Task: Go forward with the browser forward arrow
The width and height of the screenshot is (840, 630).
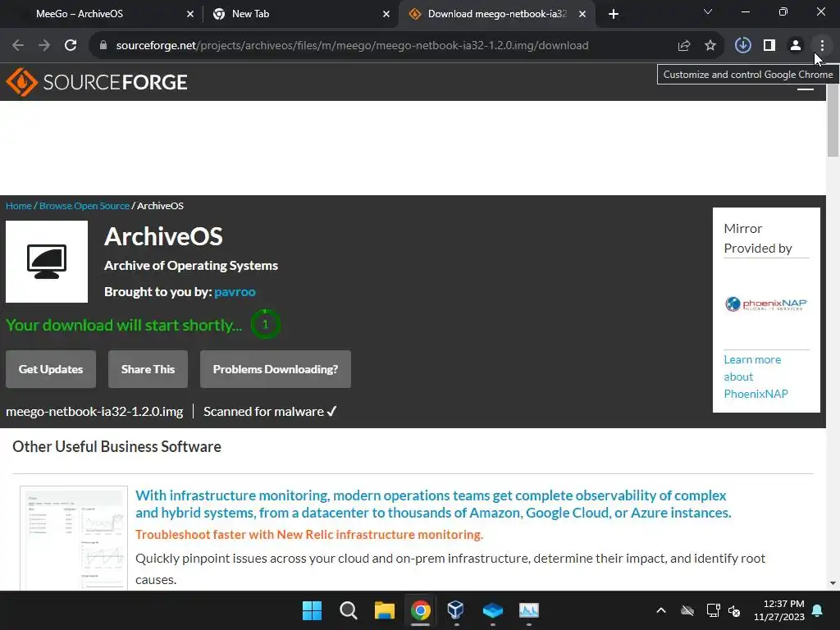Action: coord(44,46)
